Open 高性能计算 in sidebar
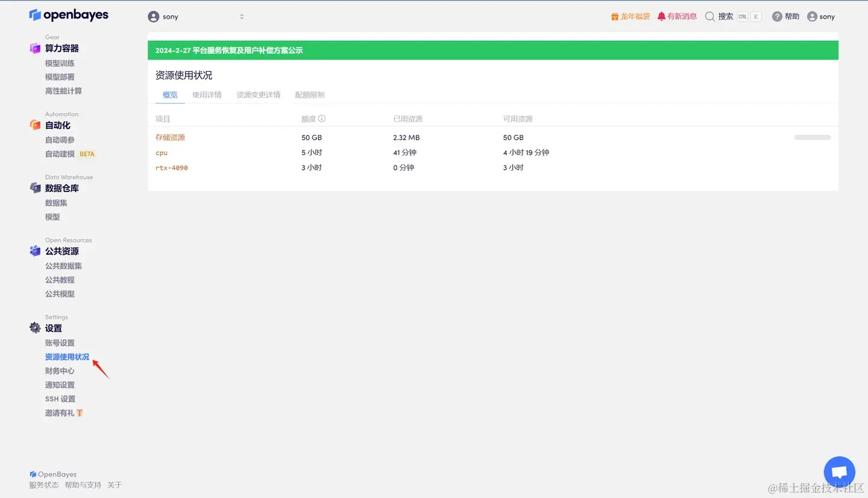Image resolution: width=868 pixels, height=498 pixels. (x=63, y=91)
